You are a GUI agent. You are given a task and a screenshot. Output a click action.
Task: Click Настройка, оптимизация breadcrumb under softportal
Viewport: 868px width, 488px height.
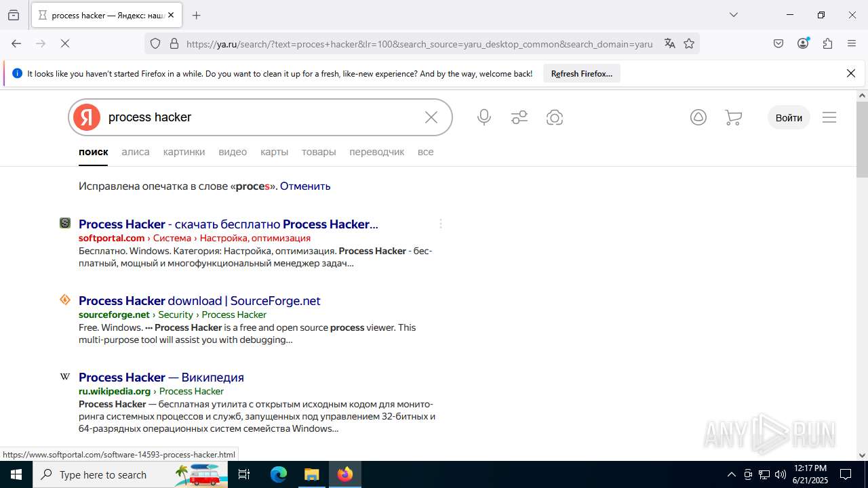tap(255, 238)
